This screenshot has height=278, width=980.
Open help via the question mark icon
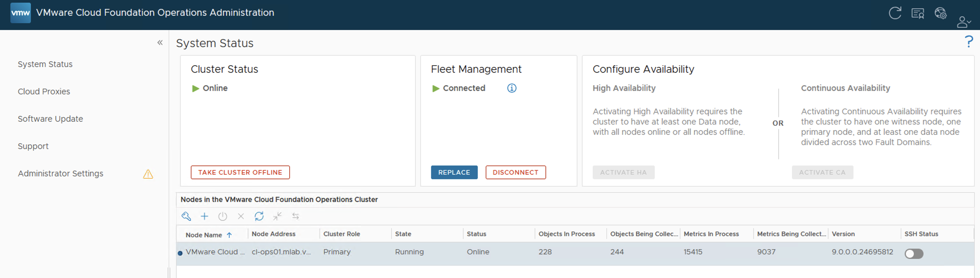(x=969, y=42)
